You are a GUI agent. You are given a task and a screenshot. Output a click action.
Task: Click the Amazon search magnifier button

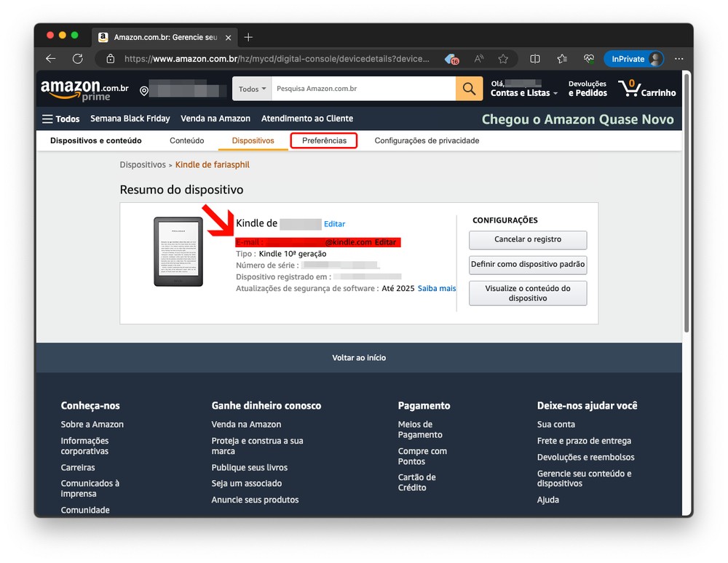[x=469, y=89]
